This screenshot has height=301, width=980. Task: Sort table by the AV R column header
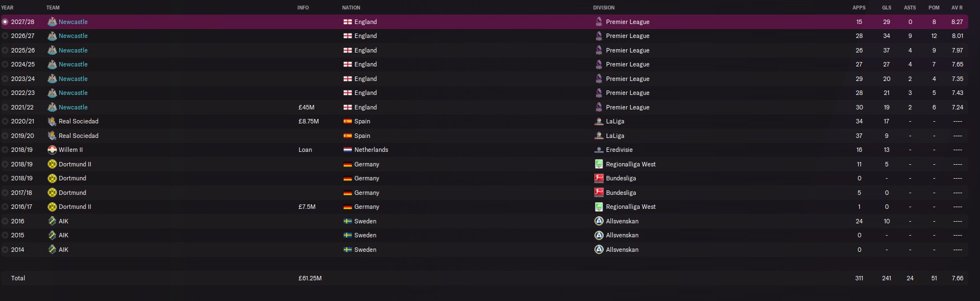(x=957, y=8)
